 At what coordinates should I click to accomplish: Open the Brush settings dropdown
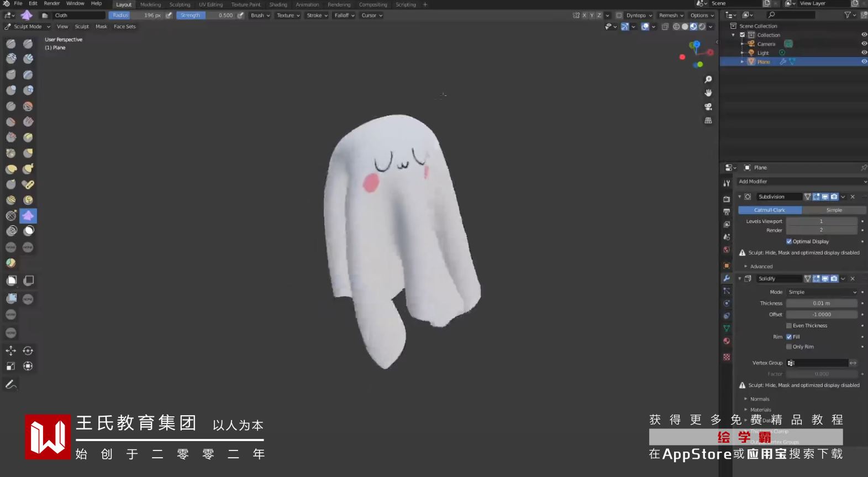click(260, 15)
